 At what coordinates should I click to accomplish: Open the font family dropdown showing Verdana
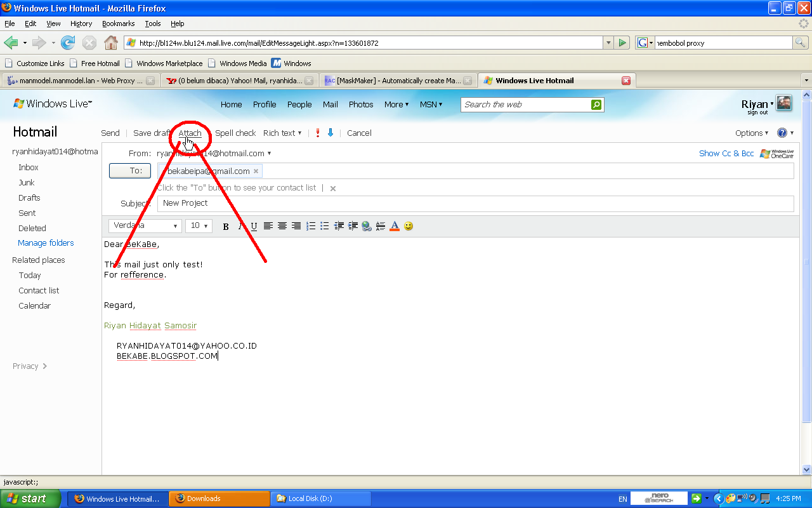tap(145, 226)
